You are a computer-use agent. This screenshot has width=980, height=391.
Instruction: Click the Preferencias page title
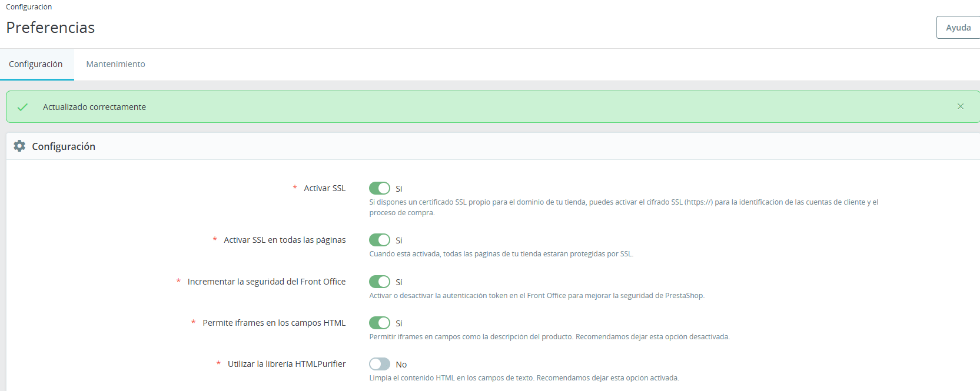[51, 28]
